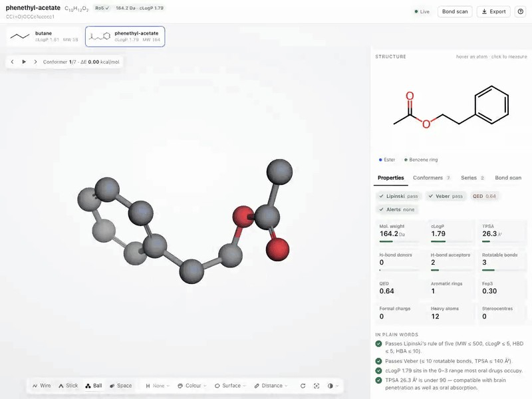Open the Series tab
Screen dimensions: 532x399
(x=472, y=178)
